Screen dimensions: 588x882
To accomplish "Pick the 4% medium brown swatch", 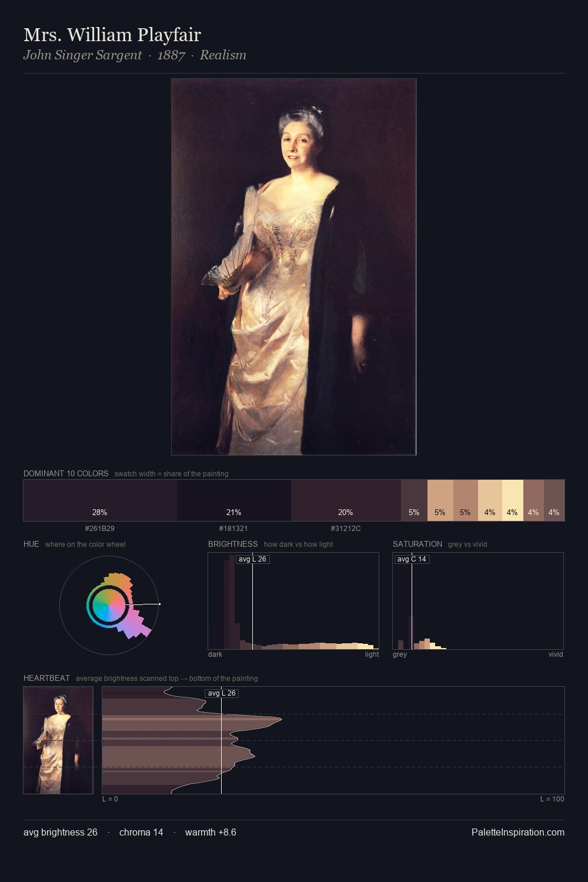I will (x=533, y=500).
